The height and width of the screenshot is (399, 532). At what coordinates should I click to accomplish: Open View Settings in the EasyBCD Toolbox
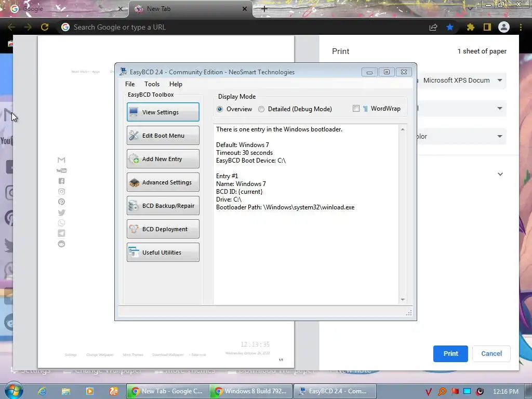(163, 112)
